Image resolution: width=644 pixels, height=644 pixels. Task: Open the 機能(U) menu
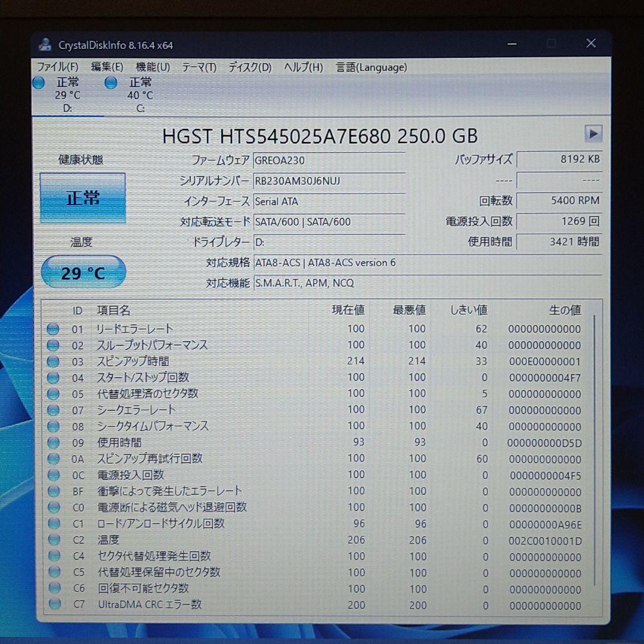[153, 67]
